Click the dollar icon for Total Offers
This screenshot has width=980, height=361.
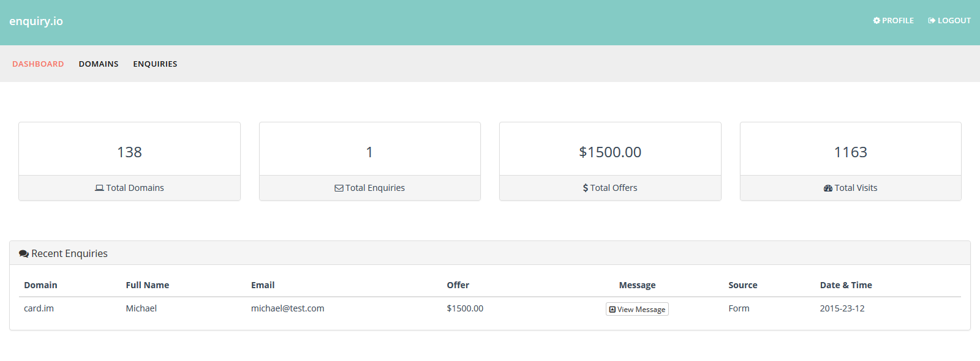586,188
